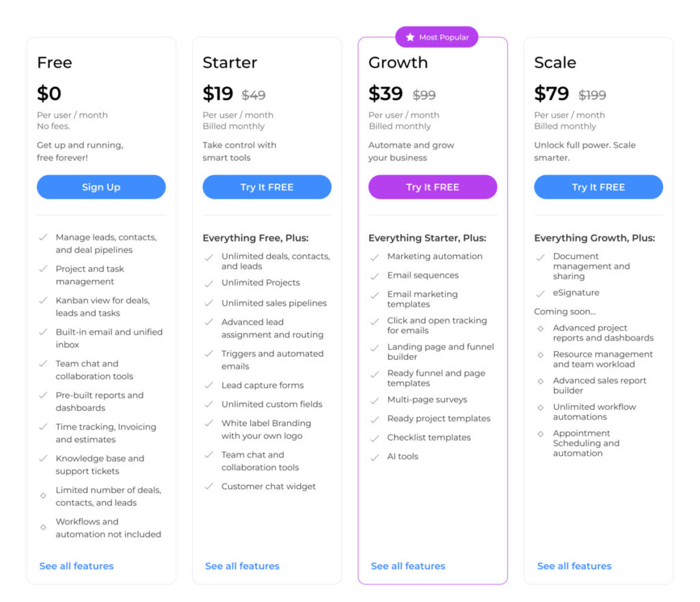The height and width of the screenshot is (602, 700).
Task: Click purple Try It FREE Growth button
Action: (x=433, y=187)
